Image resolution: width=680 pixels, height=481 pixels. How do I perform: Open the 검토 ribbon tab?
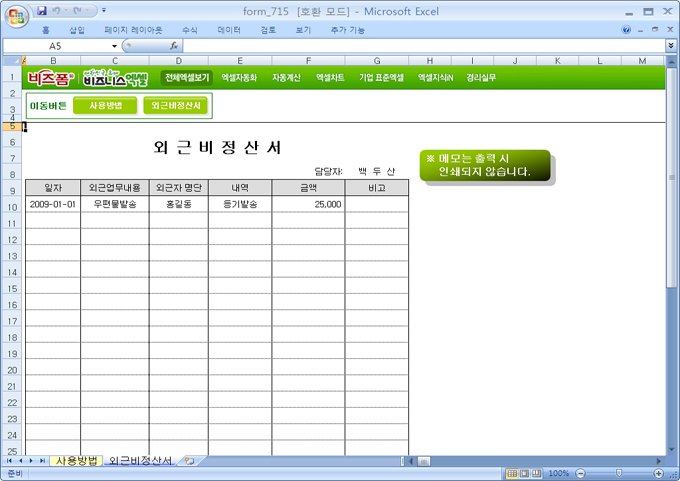(268, 30)
